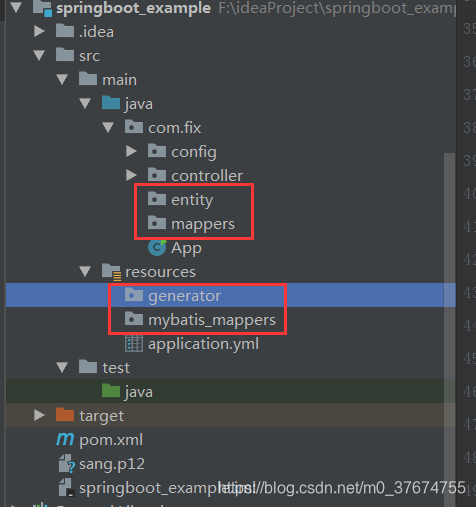Click editor gutter line number 43
Image resolution: width=476 pixels, height=507 pixels.
(x=470, y=293)
